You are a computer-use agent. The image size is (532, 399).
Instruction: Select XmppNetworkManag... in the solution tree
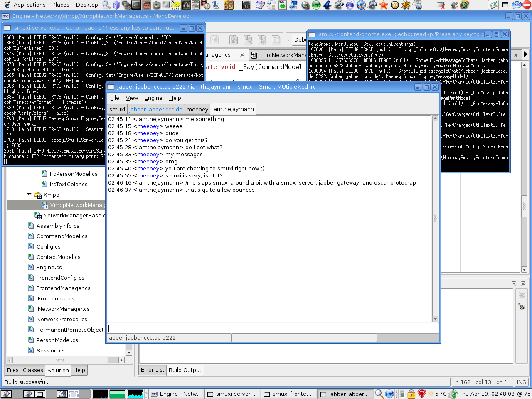(x=77, y=205)
